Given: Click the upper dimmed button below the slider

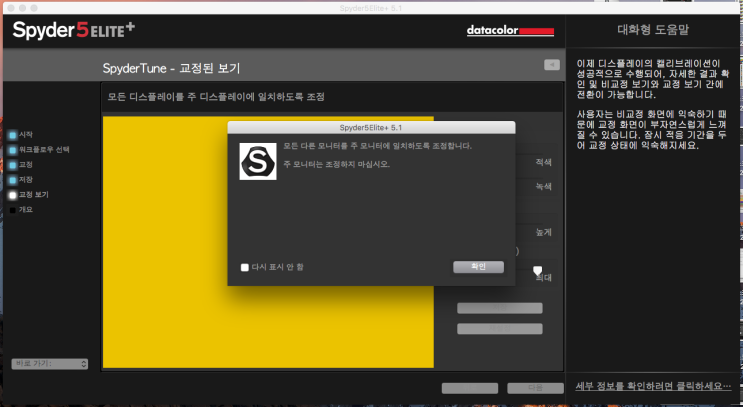Looking at the screenshot, I should (499, 308).
